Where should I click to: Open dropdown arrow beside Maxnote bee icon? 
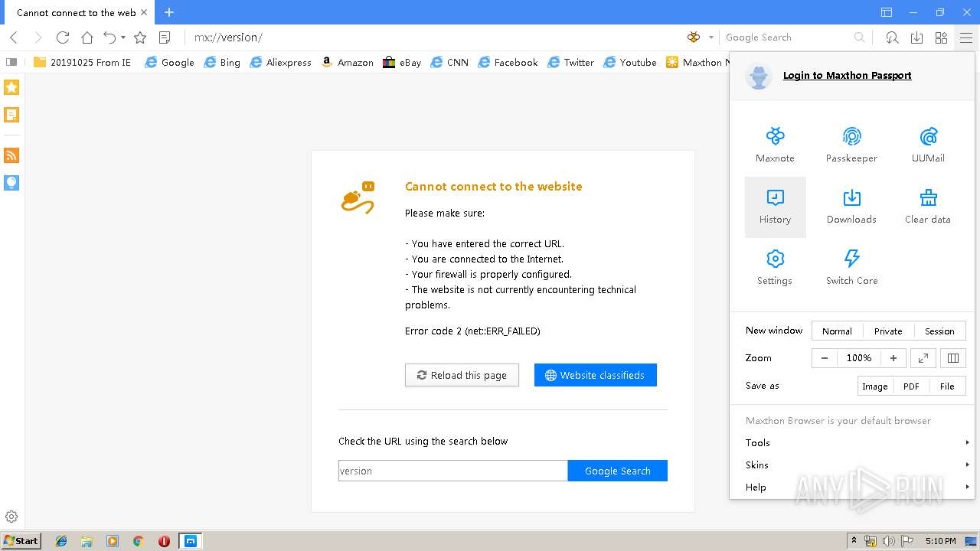[710, 37]
